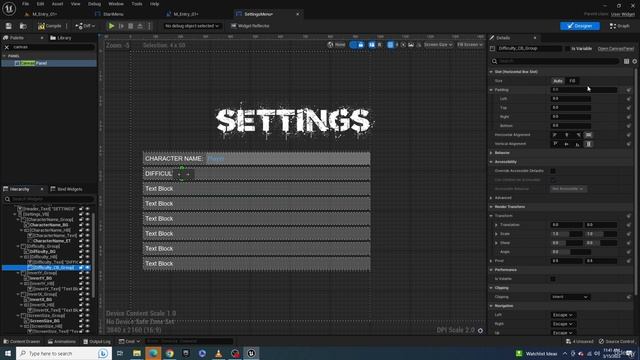This screenshot has width=640, height=360.
Task: Select Fill size option
Action: 572,81
